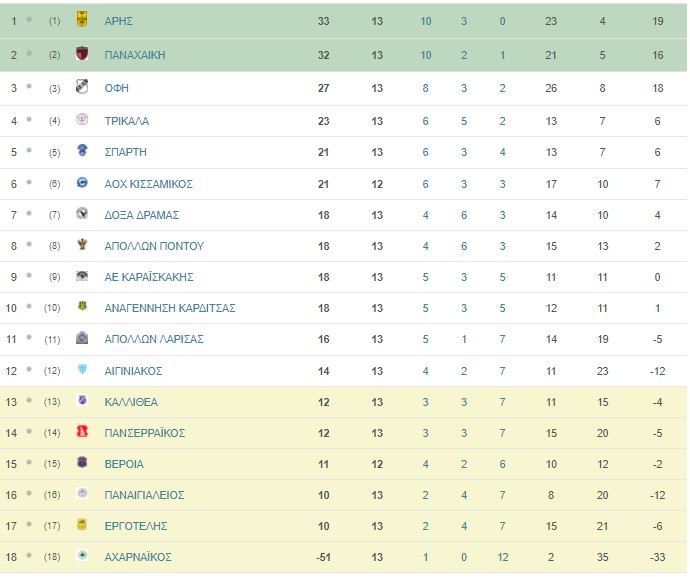This screenshot has width=690, height=577.
Task: Click ΑΠΟΛΛΩΝ ΛΑΡΙΣΑΣ losses value 7
Action: (502, 339)
